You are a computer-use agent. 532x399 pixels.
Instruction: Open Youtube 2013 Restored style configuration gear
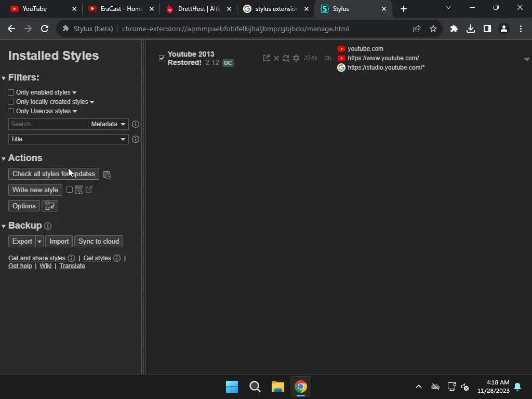(296, 58)
